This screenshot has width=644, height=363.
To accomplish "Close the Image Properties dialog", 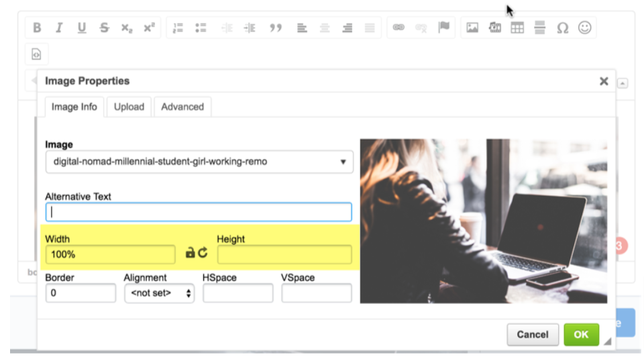I will [x=604, y=81].
